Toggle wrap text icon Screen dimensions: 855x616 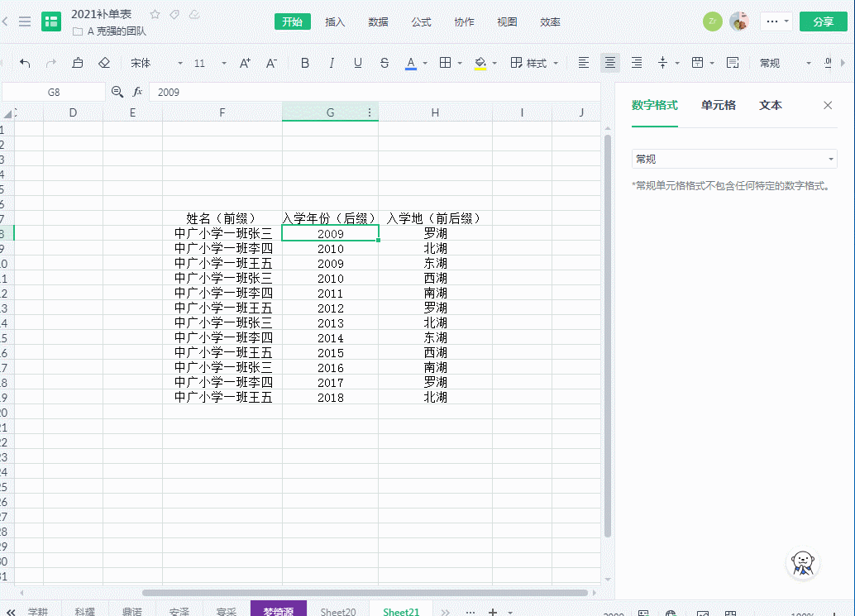733,63
